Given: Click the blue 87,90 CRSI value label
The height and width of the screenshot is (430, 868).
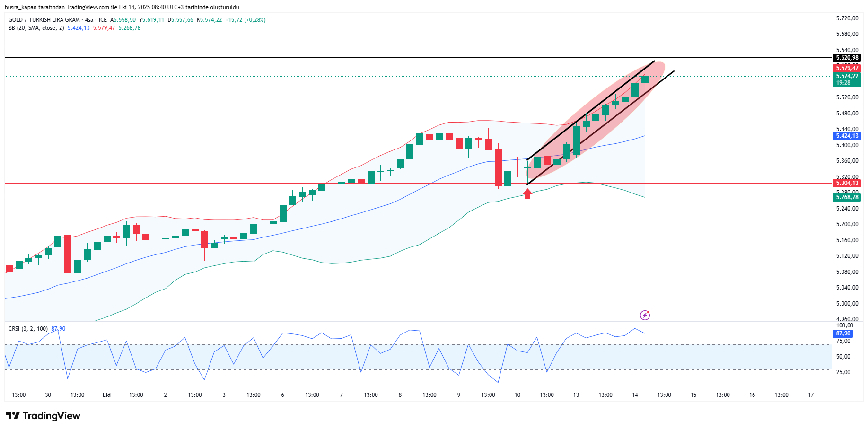Looking at the screenshot, I should point(842,333).
